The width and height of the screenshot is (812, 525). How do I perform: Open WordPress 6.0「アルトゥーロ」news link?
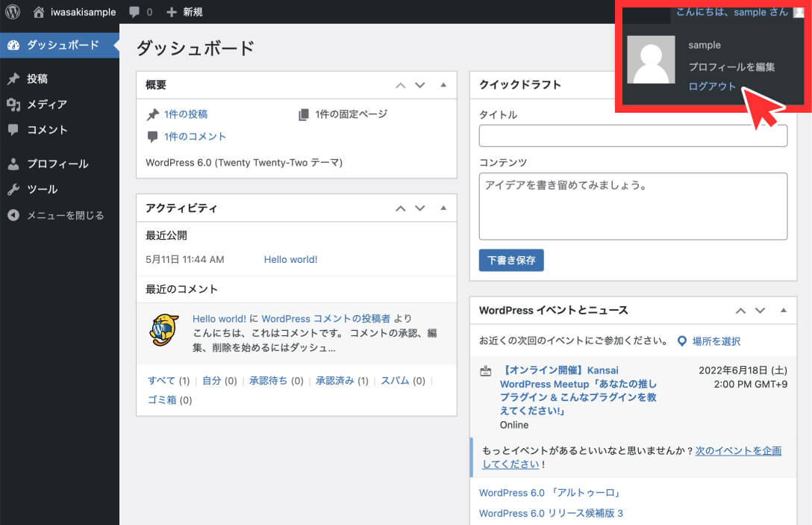pos(549,493)
